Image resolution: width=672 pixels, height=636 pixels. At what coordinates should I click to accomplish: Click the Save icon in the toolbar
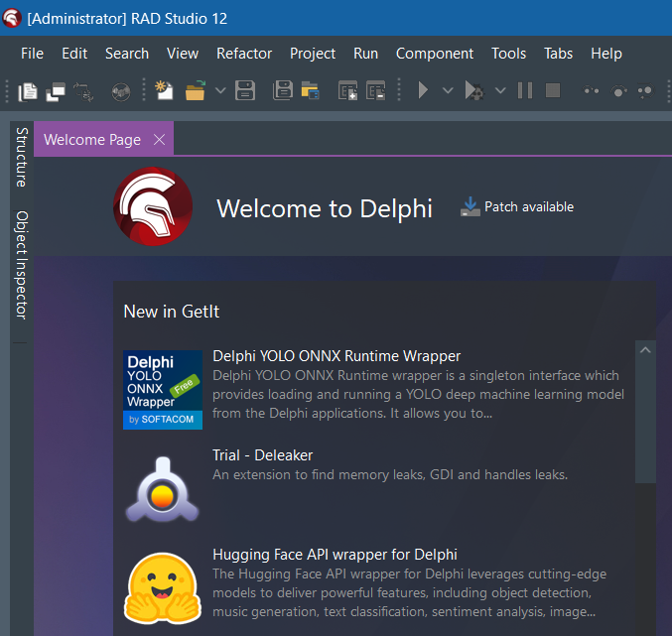(245, 90)
